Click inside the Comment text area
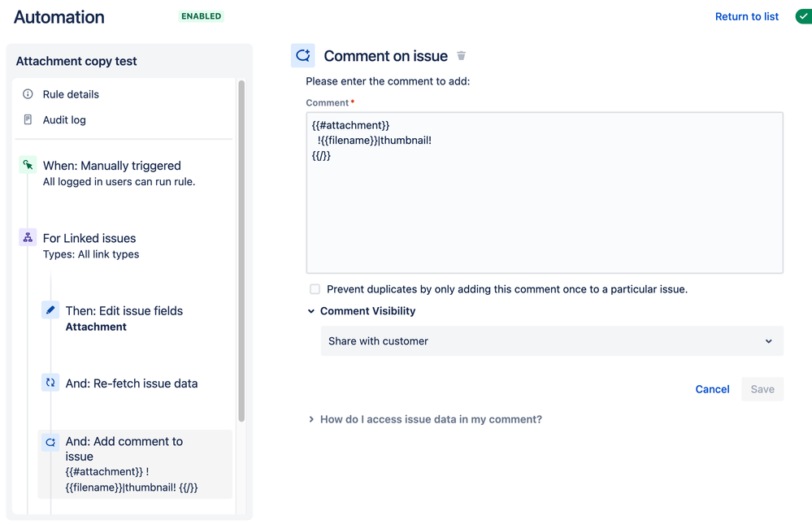 (x=545, y=211)
